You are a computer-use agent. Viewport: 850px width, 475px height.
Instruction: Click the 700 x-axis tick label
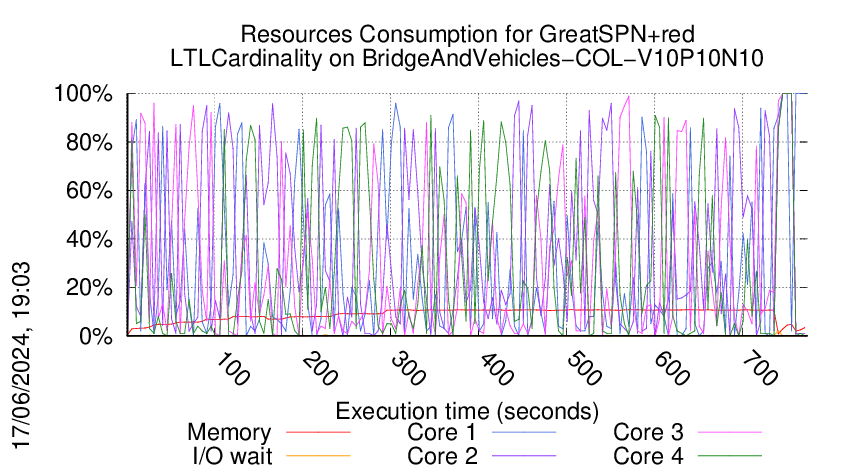tap(760, 369)
